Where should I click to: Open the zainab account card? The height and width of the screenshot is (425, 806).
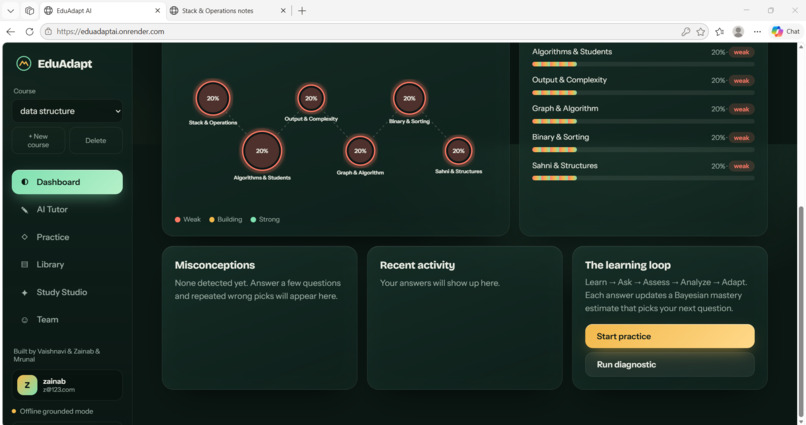67,385
